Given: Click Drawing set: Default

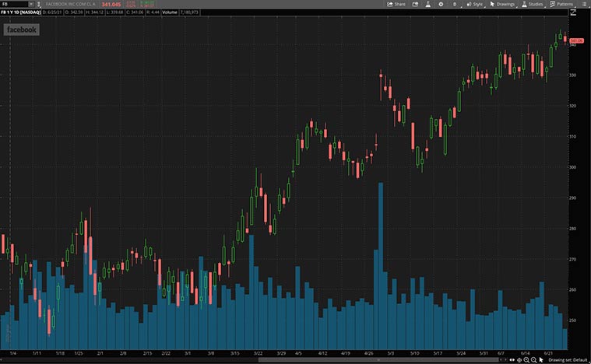Looking at the screenshot, I should pos(568,360).
